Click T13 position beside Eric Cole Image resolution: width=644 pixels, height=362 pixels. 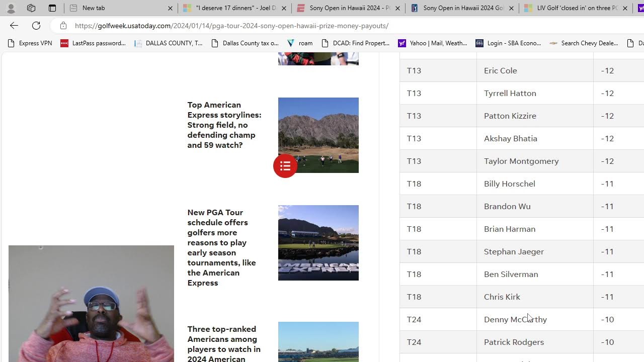pyautogui.click(x=414, y=70)
